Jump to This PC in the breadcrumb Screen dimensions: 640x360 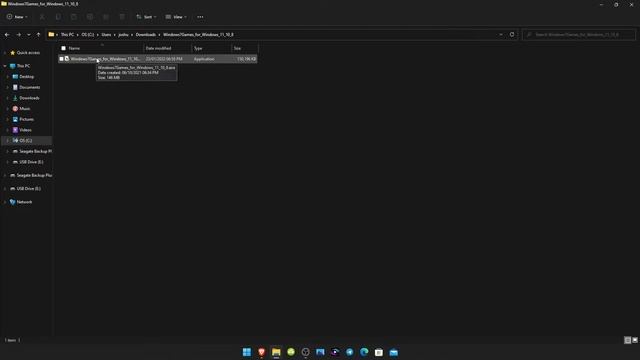tap(67, 35)
